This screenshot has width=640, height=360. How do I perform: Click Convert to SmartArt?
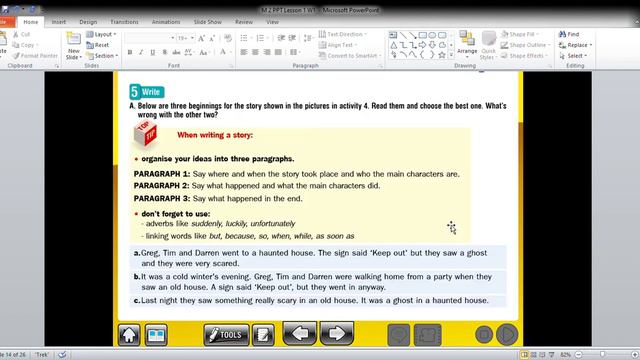click(x=349, y=56)
